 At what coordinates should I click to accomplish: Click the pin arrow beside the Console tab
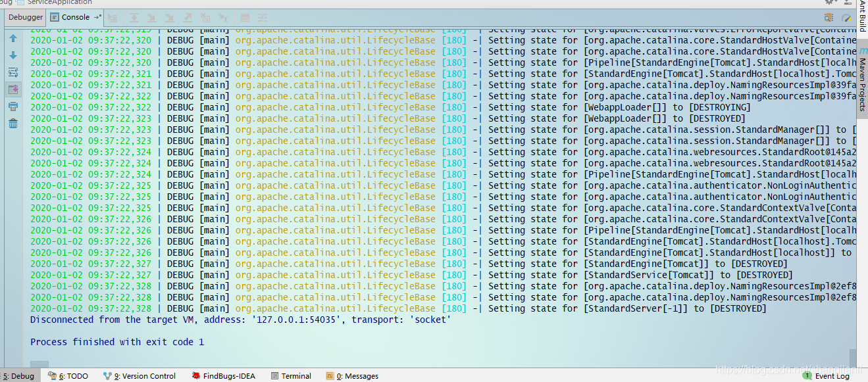[97, 17]
